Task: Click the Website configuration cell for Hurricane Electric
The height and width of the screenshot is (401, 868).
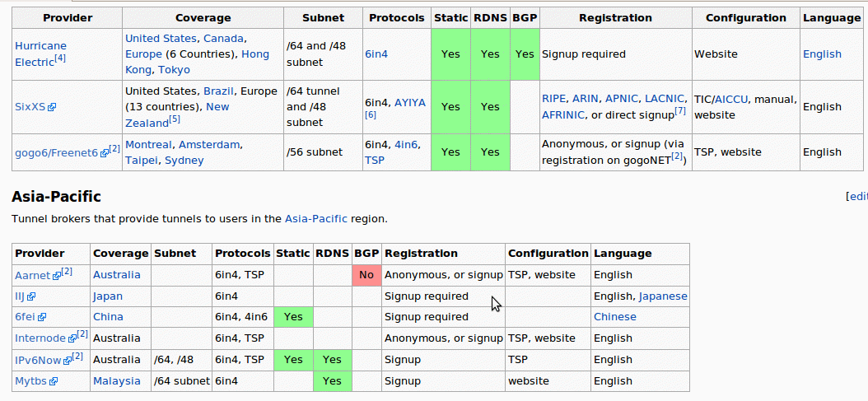Action: coord(745,54)
